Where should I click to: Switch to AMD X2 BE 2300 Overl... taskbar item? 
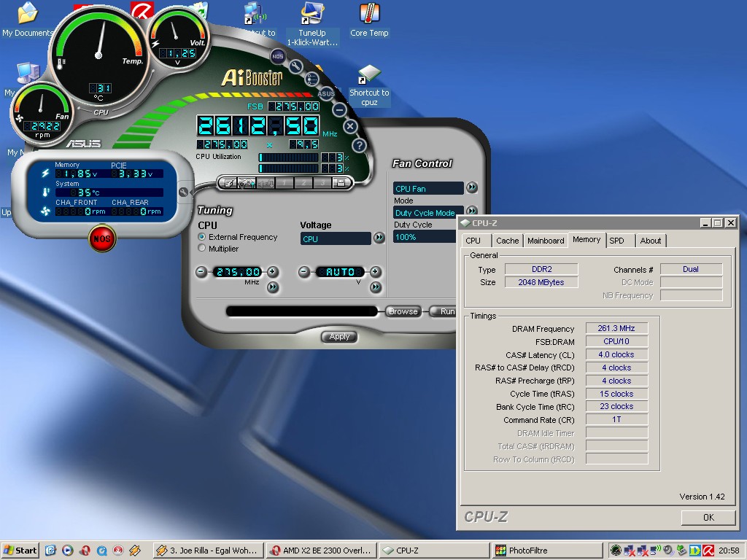point(321,551)
